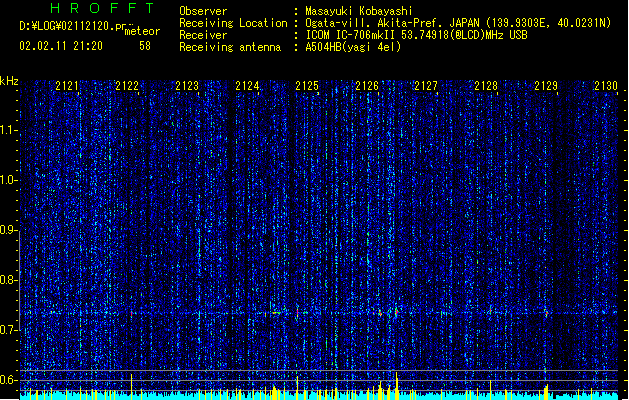
Task: Click the 2124 time marker
Action: click(247, 86)
